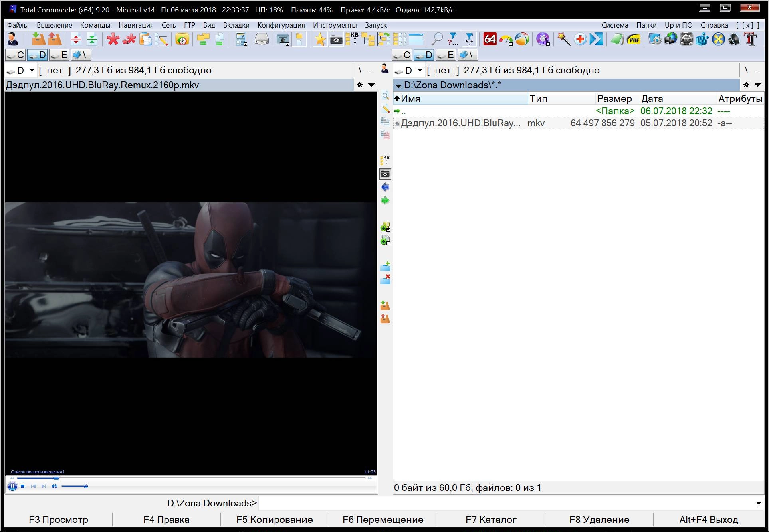Click the purple ISO disc icon
This screenshot has height=532, width=769.
pyautogui.click(x=542, y=39)
